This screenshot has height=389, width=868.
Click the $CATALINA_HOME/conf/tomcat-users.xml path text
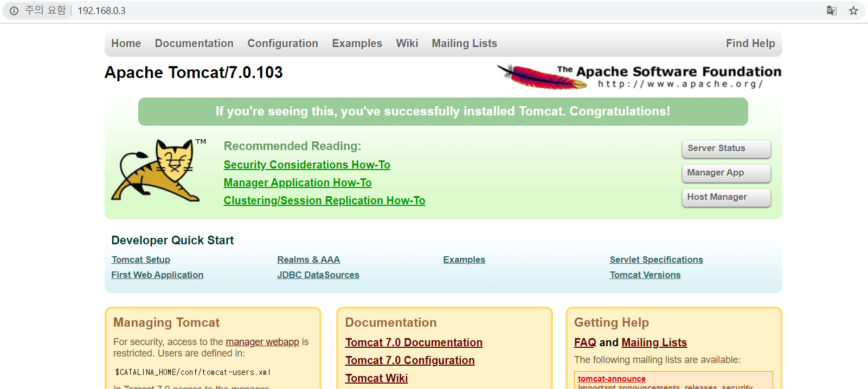(193, 372)
